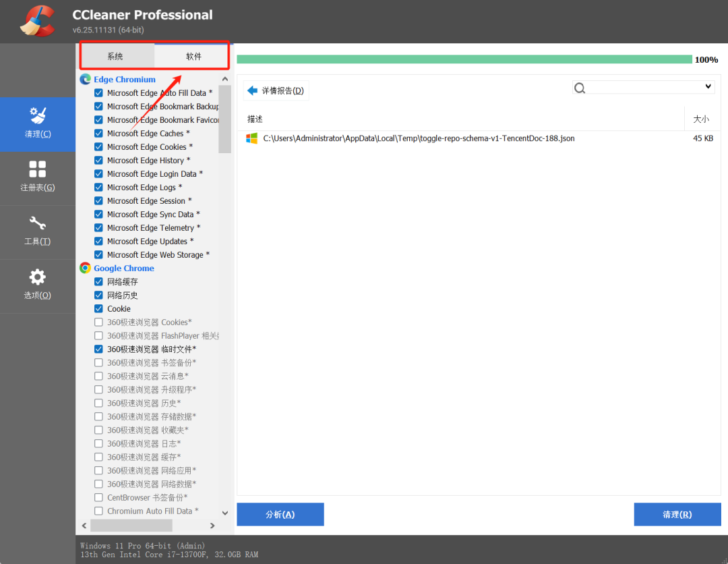The image size is (728, 564).
Task: Uncheck Microsoft Edge Bookmark Backup
Action: coord(98,107)
